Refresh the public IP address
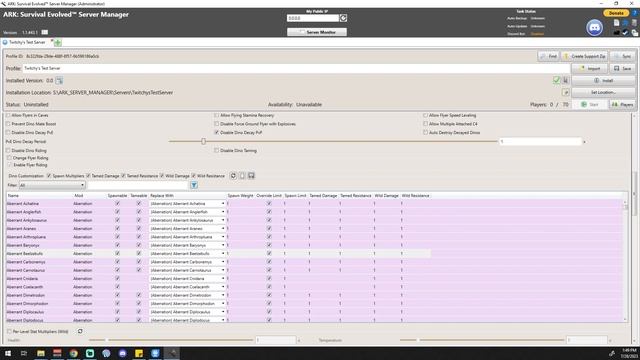640x360 pixels. pos(343,18)
